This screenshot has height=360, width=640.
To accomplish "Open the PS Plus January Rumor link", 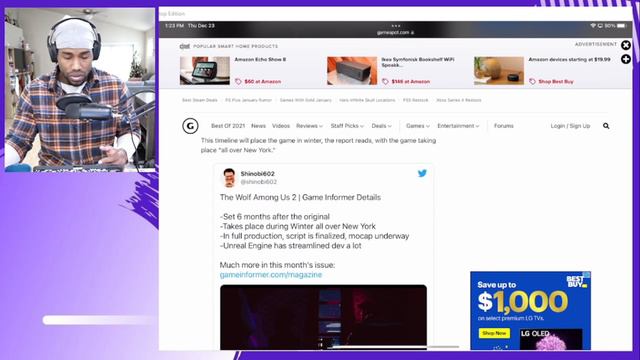I will (248, 100).
